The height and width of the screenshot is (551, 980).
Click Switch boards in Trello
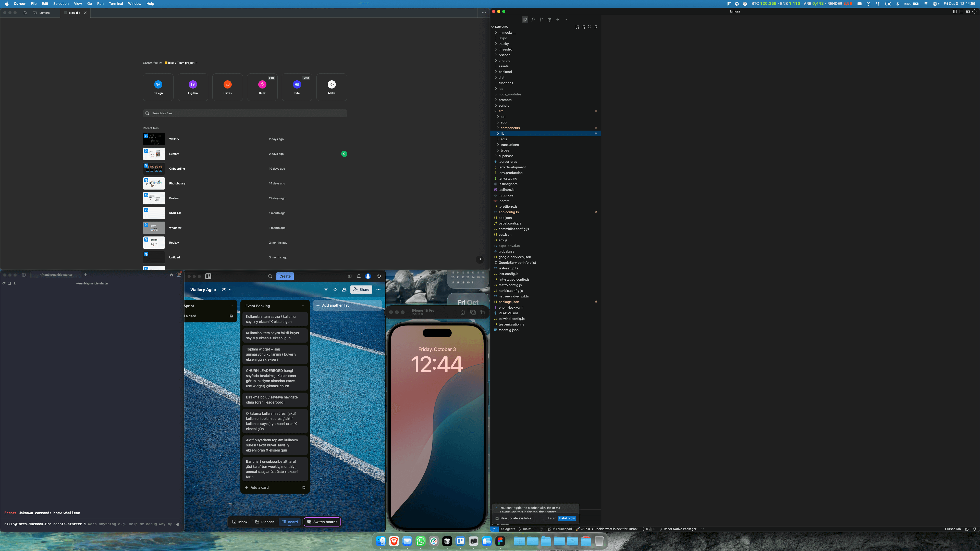[x=322, y=522]
